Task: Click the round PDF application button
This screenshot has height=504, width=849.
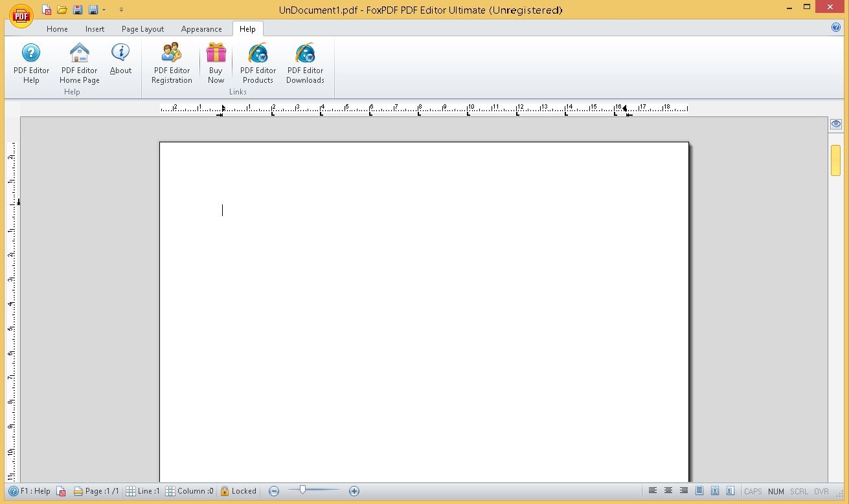Action: pos(21,15)
